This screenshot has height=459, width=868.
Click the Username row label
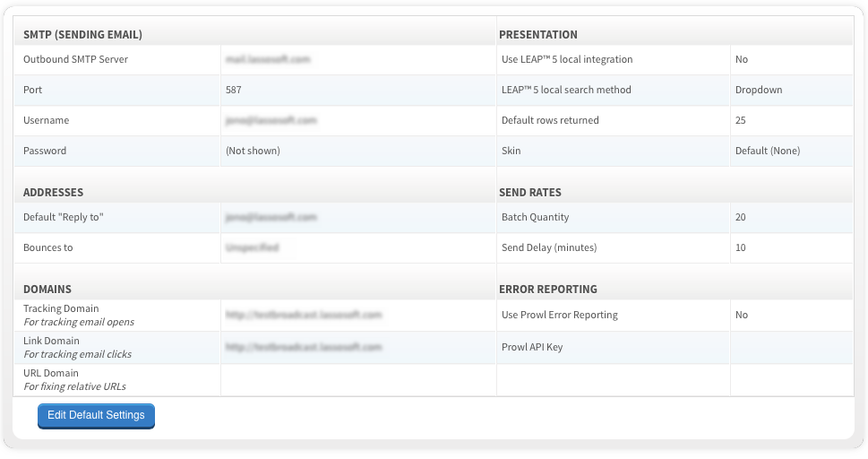click(46, 120)
